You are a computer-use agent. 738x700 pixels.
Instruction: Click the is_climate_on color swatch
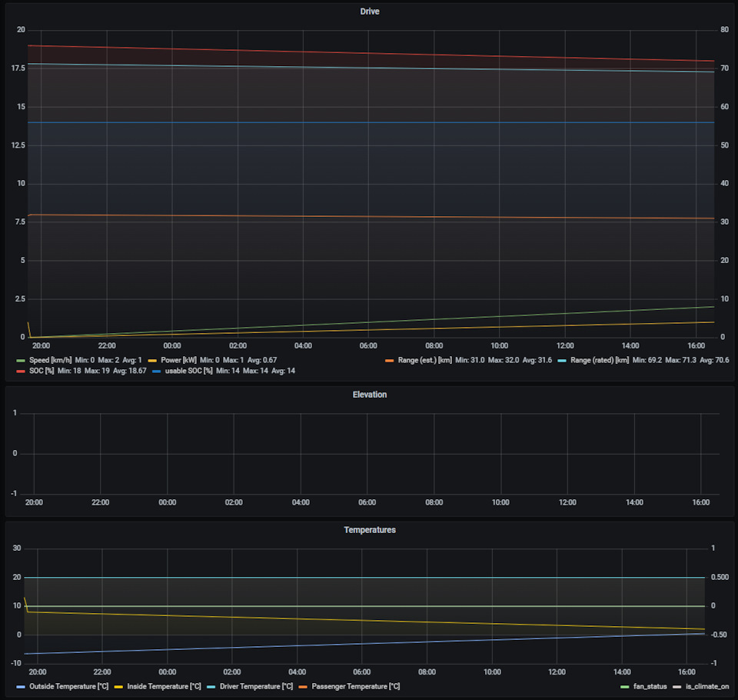676,687
